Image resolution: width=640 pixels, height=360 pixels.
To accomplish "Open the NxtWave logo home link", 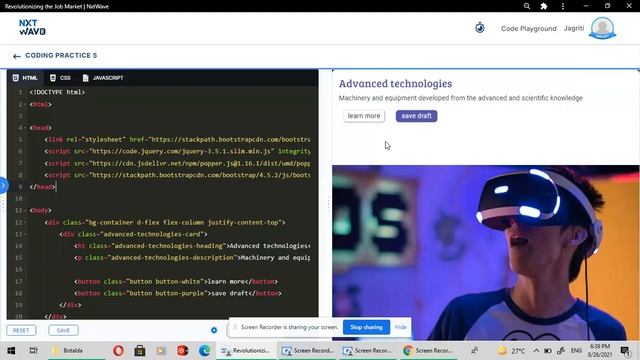I will 32,27.
